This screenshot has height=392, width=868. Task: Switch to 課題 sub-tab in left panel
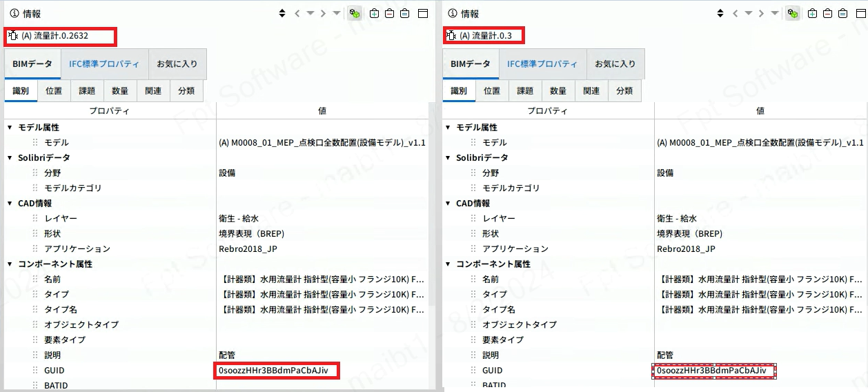coord(87,90)
